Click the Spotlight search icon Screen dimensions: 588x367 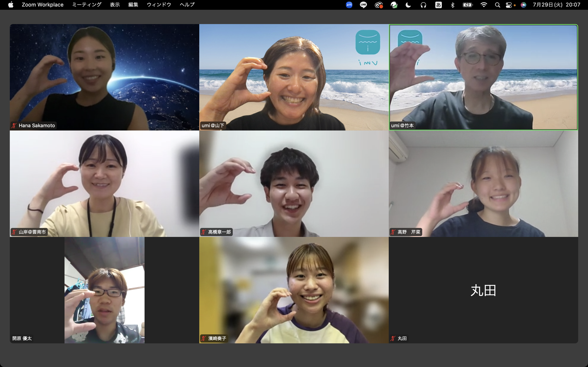click(497, 5)
